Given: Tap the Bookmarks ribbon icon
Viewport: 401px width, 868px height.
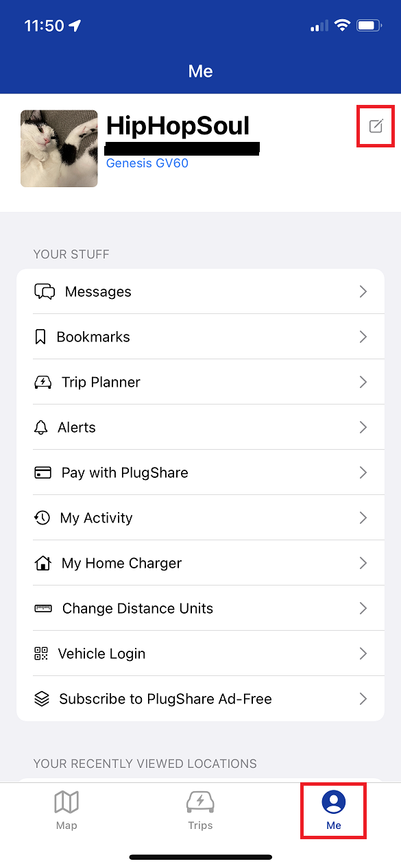Looking at the screenshot, I should (40, 337).
